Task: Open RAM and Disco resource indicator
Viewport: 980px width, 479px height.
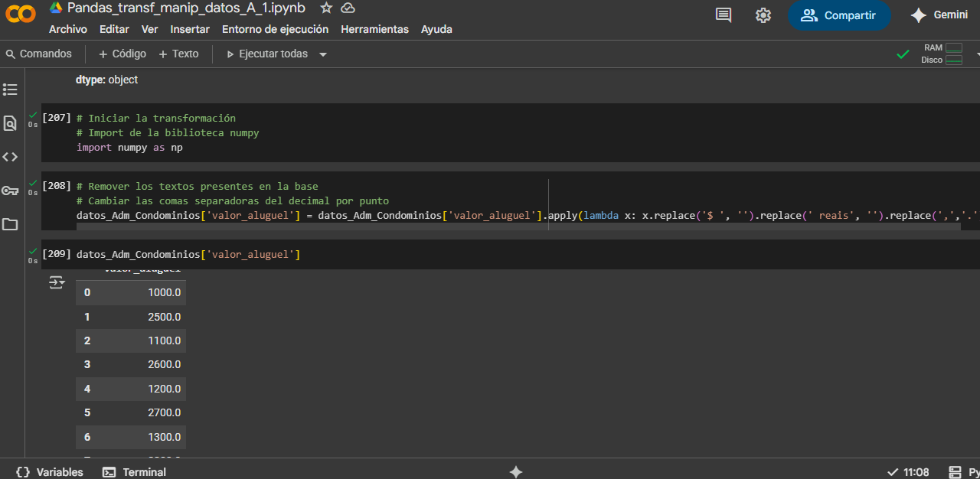Action: 942,54
